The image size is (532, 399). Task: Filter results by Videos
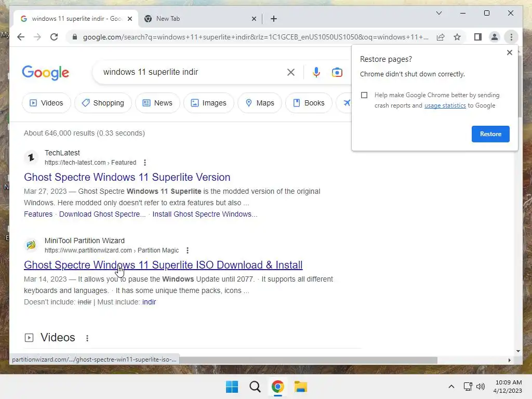pyautogui.click(x=46, y=103)
